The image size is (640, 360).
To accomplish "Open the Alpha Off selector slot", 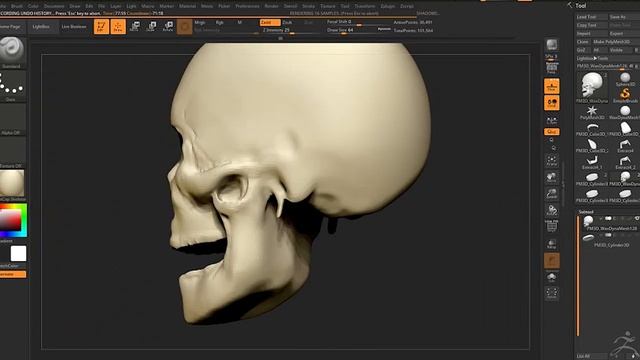I will tap(12, 118).
